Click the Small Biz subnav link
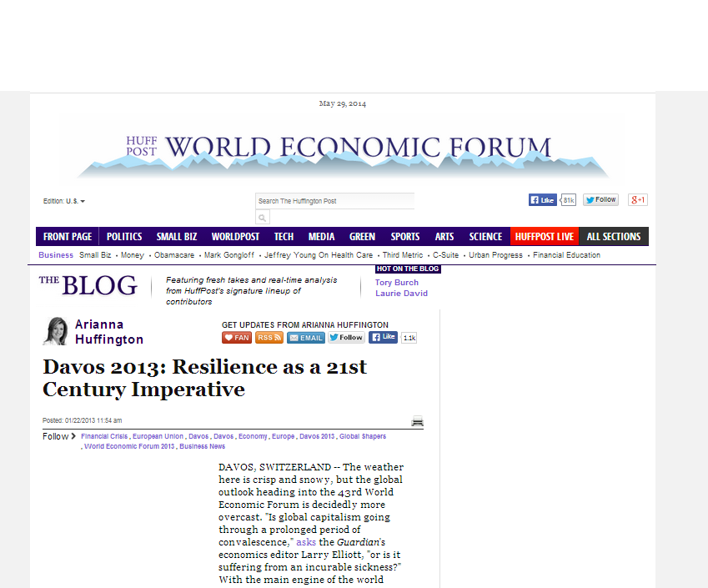The width and height of the screenshot is (708, 588). pos(95,255)
